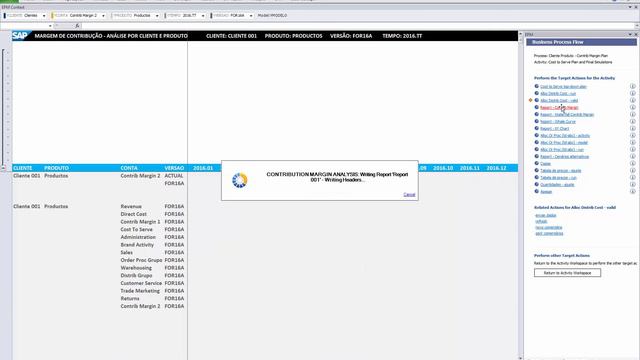Open info icon for Report - XY Chart
This screenshot has width=640, height=360.
tap(632, 128)
